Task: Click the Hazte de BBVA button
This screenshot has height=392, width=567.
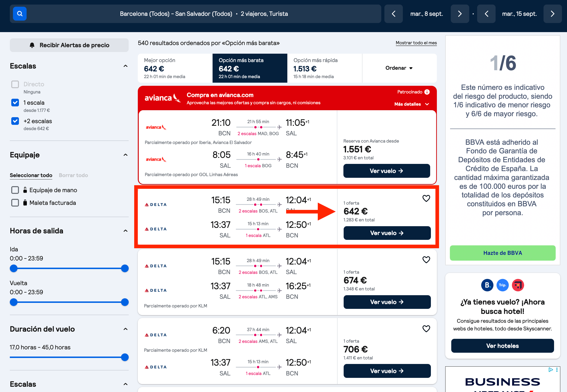Action: [503, 253]
